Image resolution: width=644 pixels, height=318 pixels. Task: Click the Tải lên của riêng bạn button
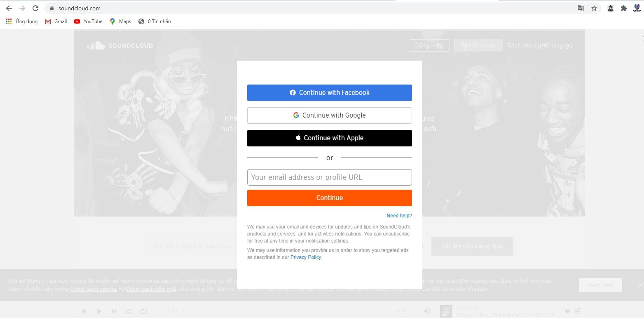[x=472, y=246]
